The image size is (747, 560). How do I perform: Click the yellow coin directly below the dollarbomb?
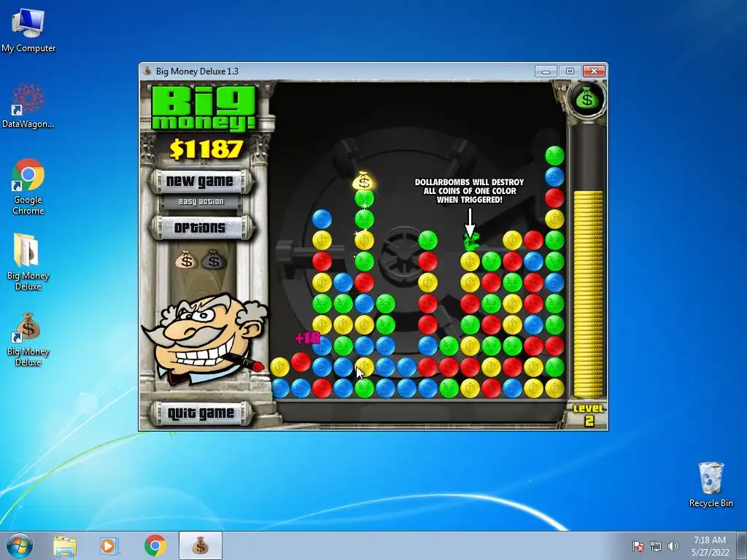(471, 262)
